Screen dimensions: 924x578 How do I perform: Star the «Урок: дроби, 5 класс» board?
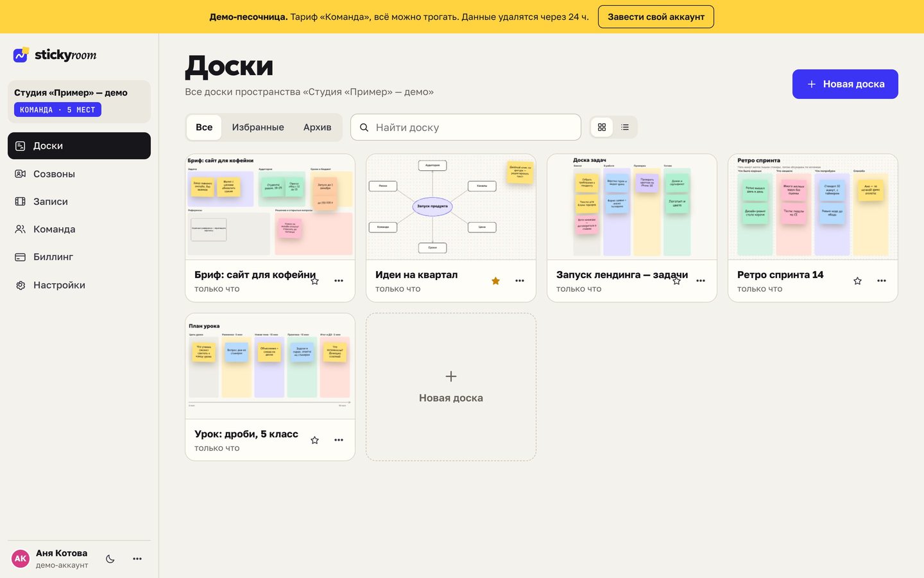314,440
